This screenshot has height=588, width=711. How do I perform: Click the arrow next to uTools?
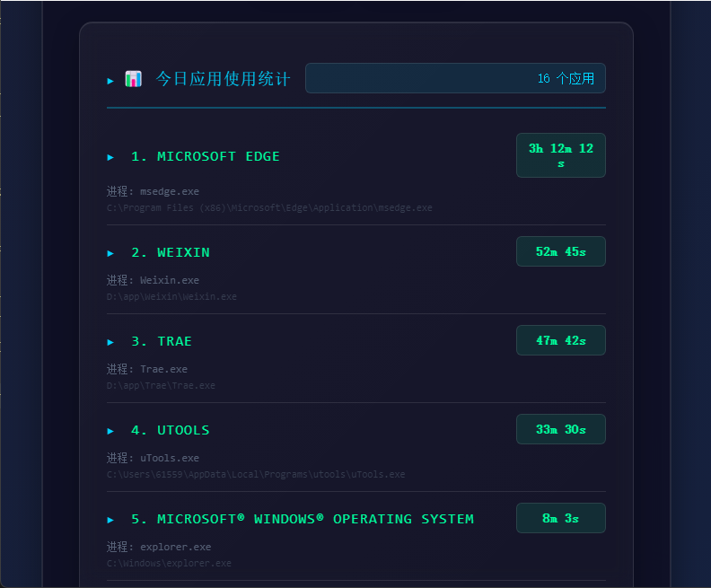[110, 431]
